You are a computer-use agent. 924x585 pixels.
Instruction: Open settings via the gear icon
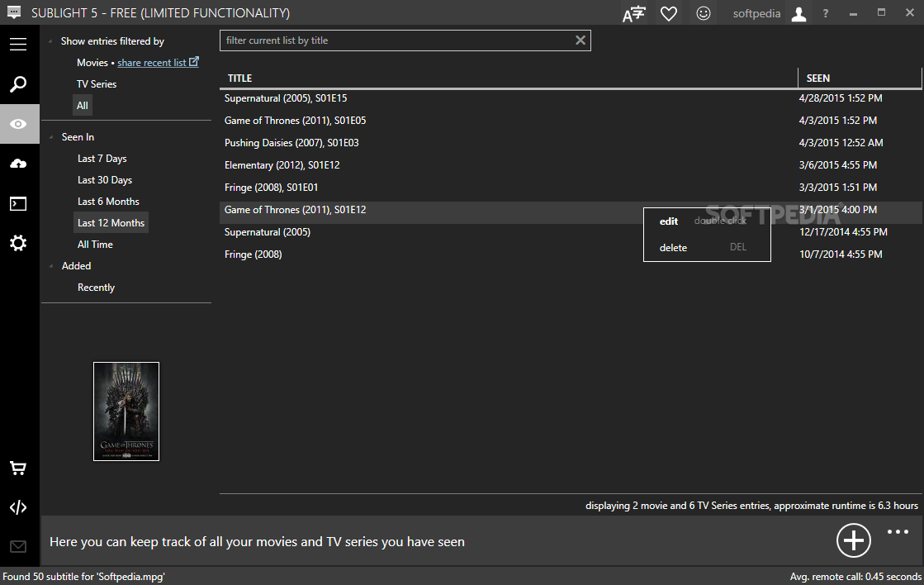[18, 243]
